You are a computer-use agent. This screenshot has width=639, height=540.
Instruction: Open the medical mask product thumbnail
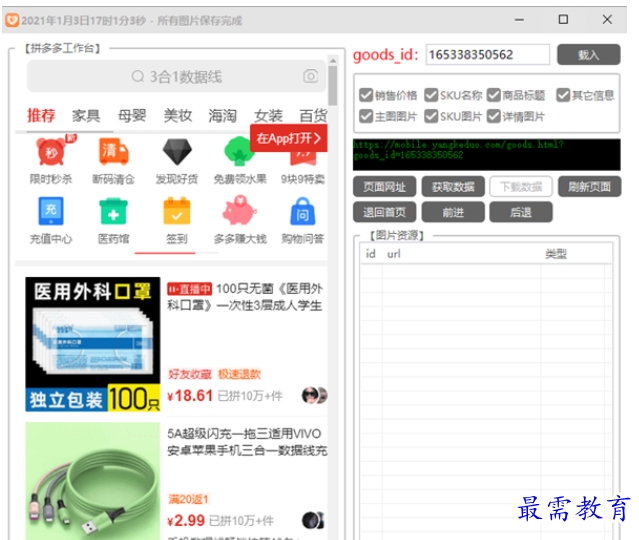tap(93, 344)
